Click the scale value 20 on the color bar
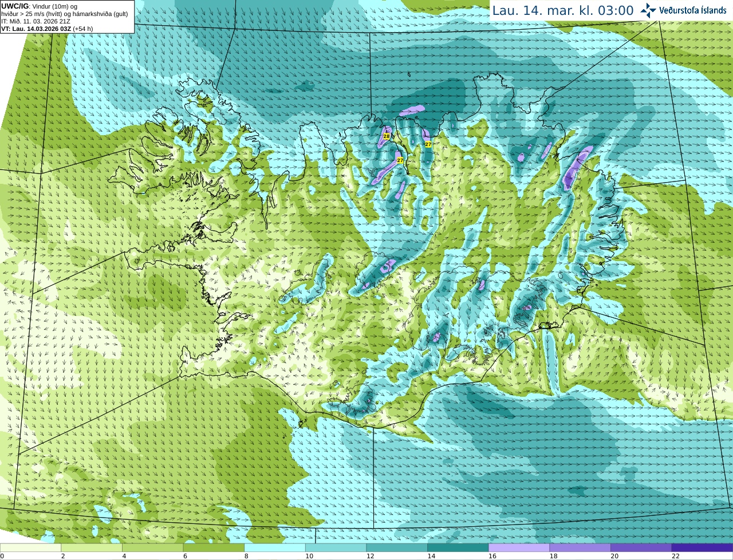 (x=614, y=556)
